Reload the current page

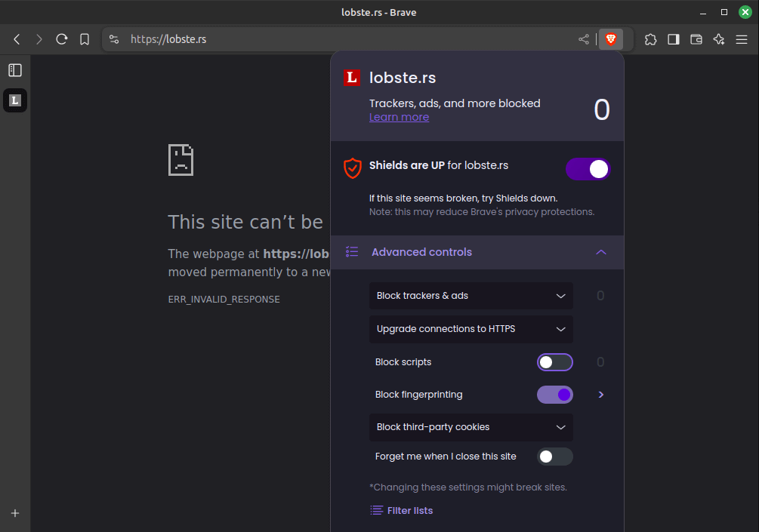pos(61,38)
